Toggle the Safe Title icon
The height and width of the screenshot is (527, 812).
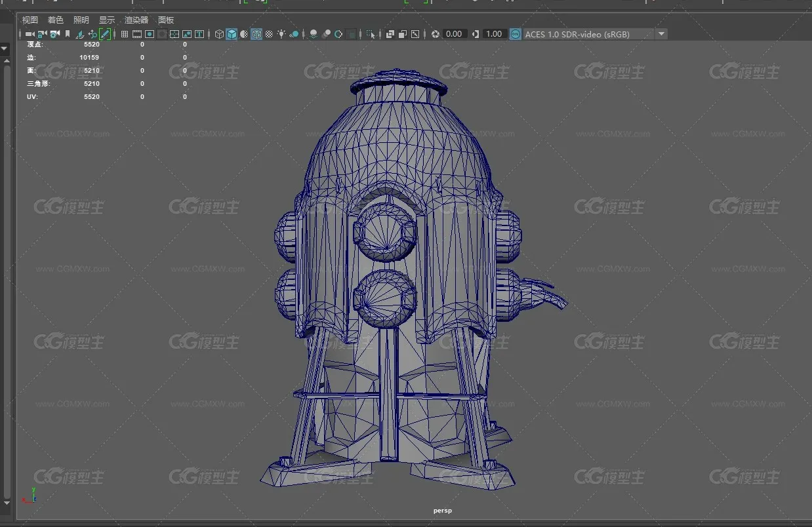[199, 34]
